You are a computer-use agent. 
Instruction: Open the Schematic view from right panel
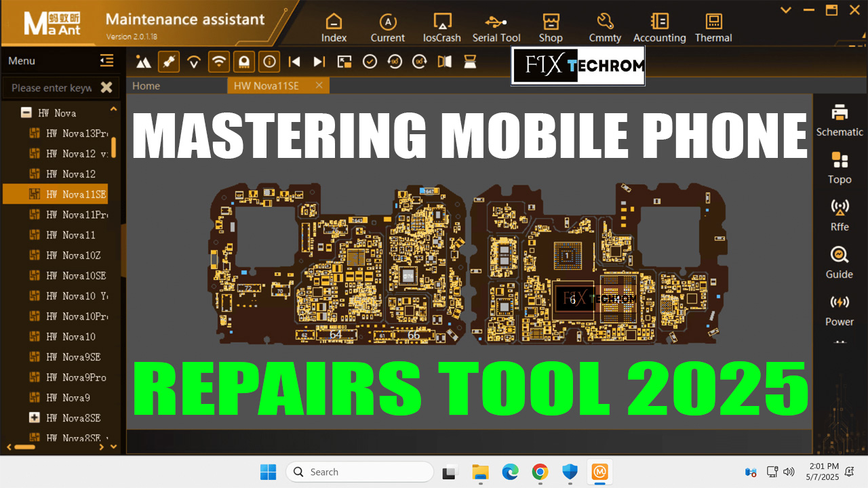pos(840,121)
